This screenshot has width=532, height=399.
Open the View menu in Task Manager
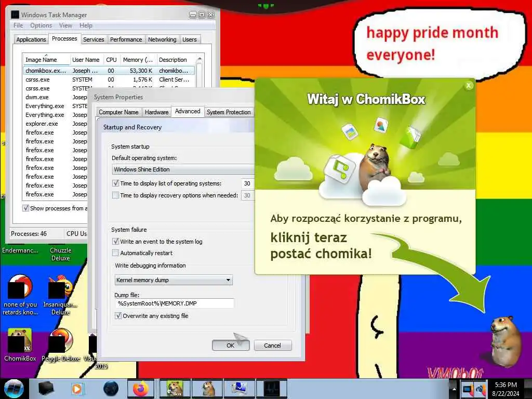pos(65,25)
